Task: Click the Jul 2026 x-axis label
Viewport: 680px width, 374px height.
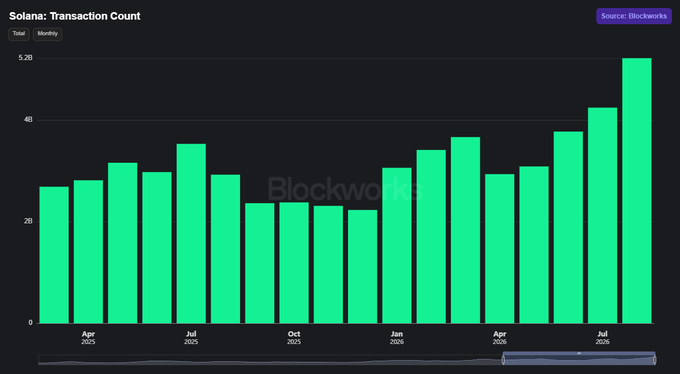Action: [x=602, y=338]
